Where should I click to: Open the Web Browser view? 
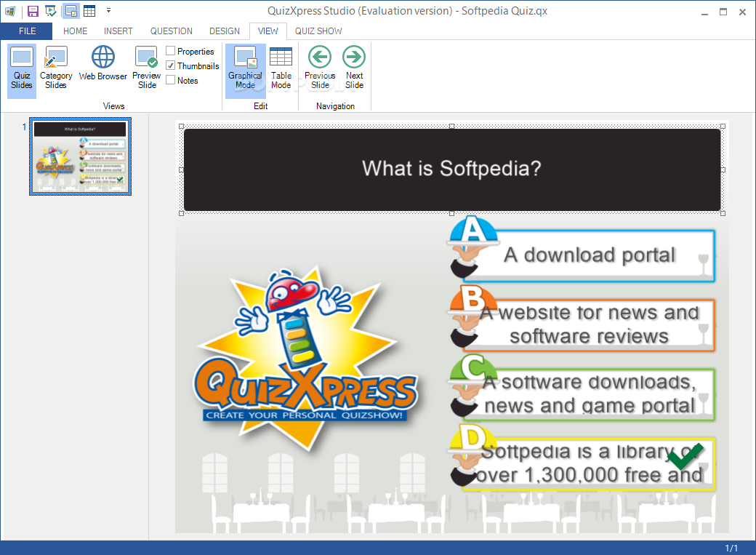(x=103, y=63)
